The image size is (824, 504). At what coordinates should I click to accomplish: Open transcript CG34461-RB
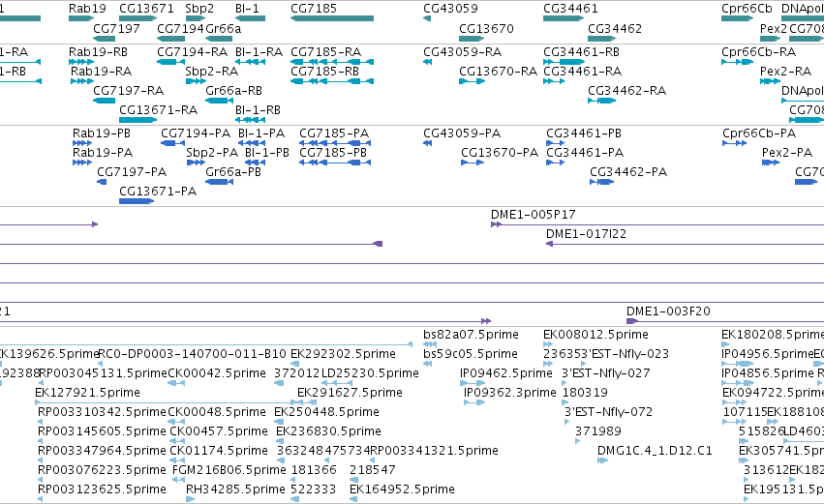point(581,52)
